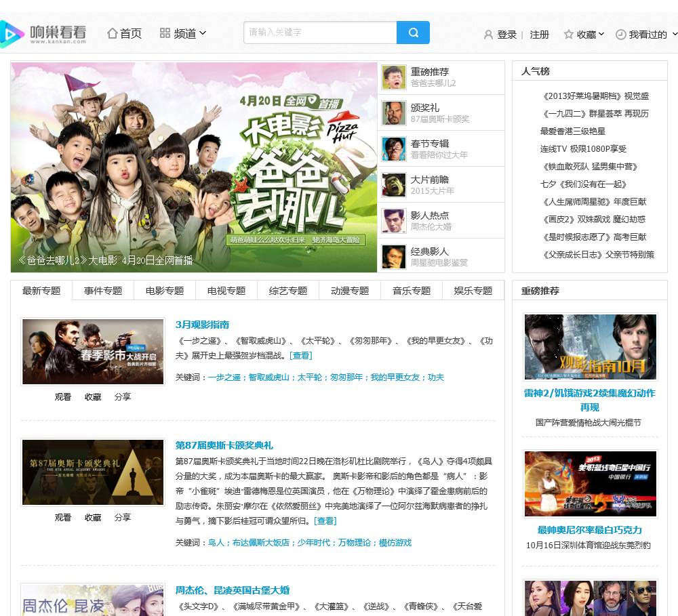Click keyword 一步之遥
Viewport: 678px width, 616px height.
224,377
